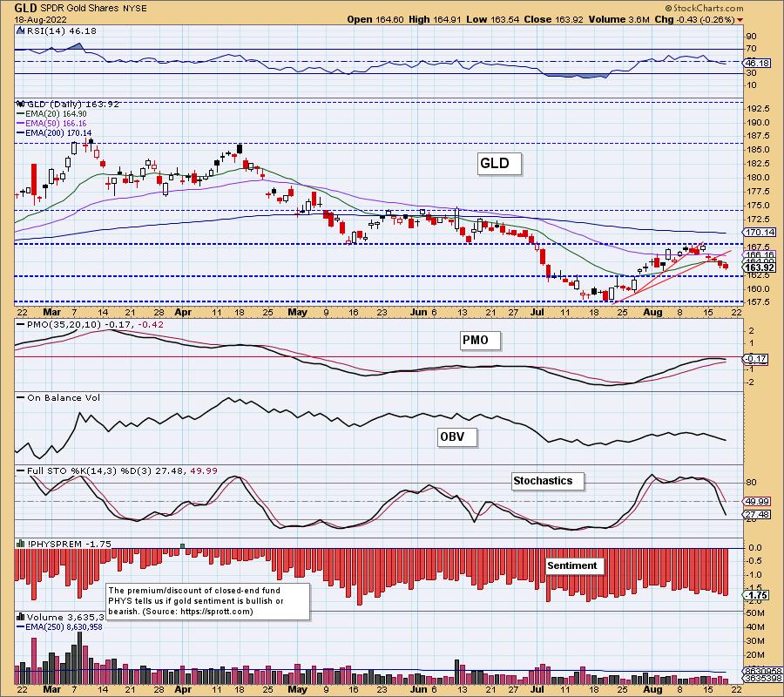Click the EMA(50) 166.16 legend entry
This screenshot has height=697, width=784.
click(x=52, y=124)
